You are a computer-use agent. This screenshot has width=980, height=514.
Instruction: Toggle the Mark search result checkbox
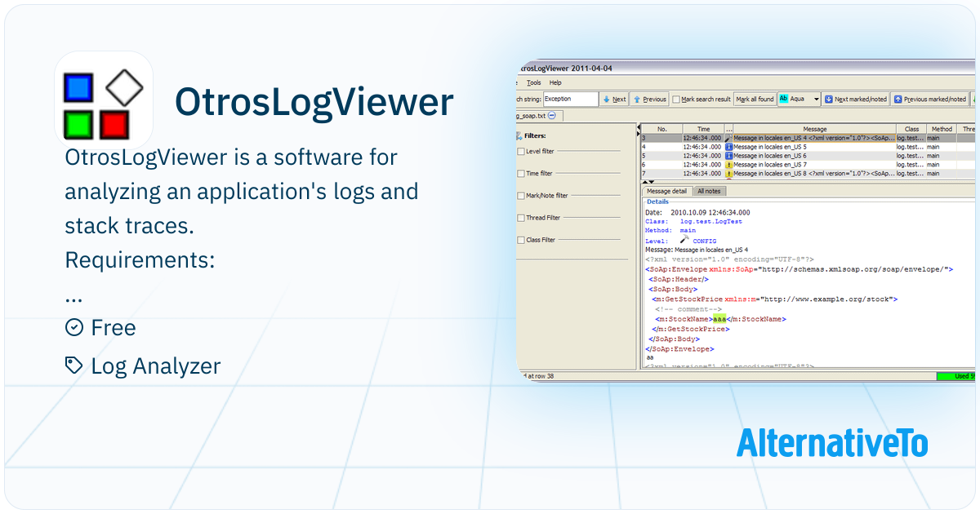[x=676, y=100]
